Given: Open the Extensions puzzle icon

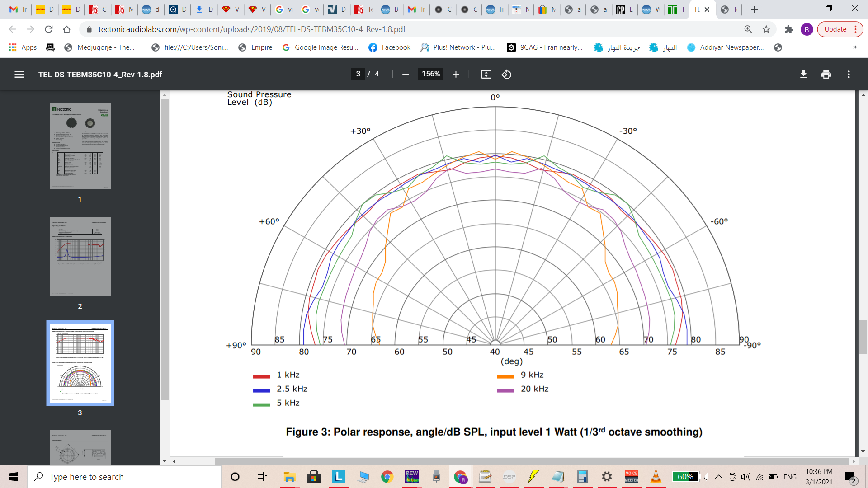Looking at the screenshot, I should 789,29.
